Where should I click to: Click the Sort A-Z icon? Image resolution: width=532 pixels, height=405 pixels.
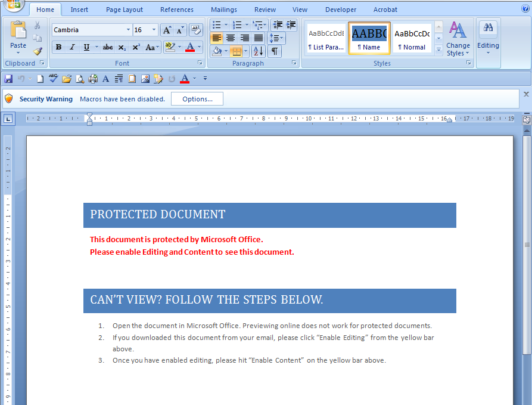pos(258,51)
